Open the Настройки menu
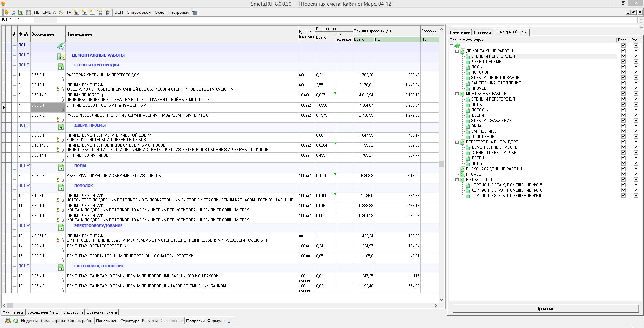Viewport: 644px width, 328px height. pyautogui.click(x=178, y=12)
